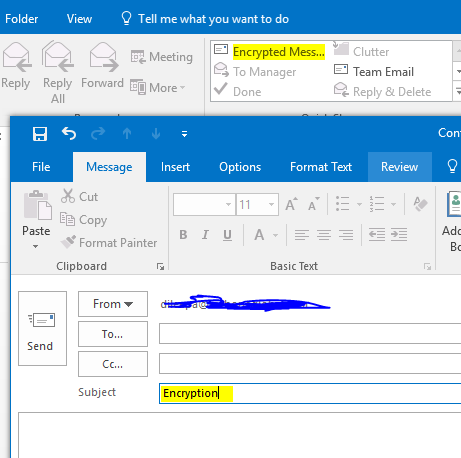Toggle Underline formatting
The width and height of the screenshot is (461, 458).
pos(227,235)
